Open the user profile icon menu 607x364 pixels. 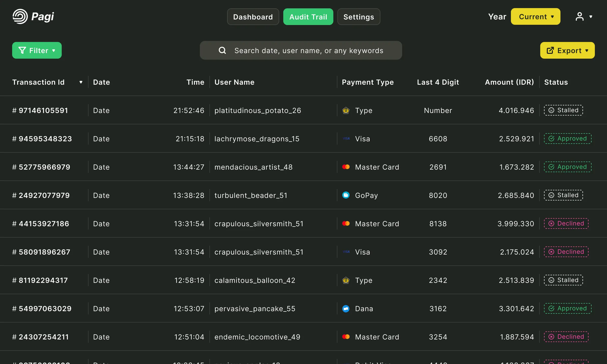[579, 17]
